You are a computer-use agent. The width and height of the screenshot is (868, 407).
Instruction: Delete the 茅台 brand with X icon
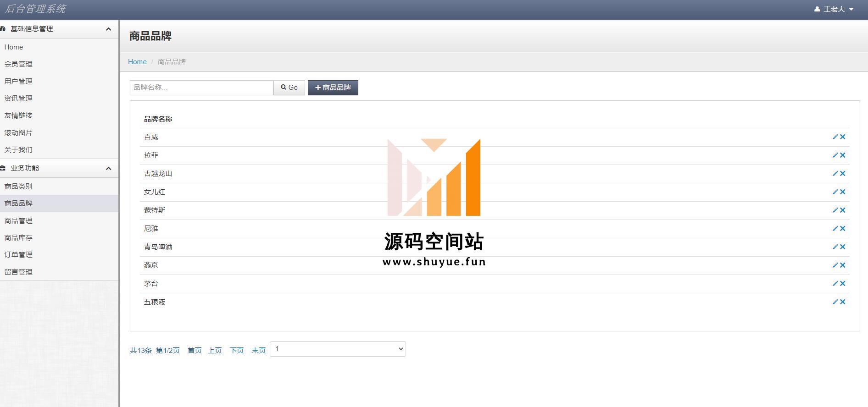pos(843,284)
